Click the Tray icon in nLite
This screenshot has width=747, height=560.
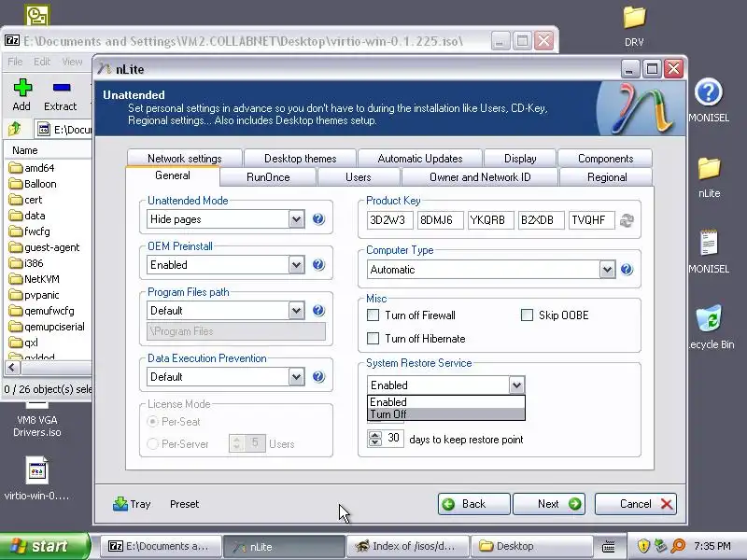pos(120,504)
